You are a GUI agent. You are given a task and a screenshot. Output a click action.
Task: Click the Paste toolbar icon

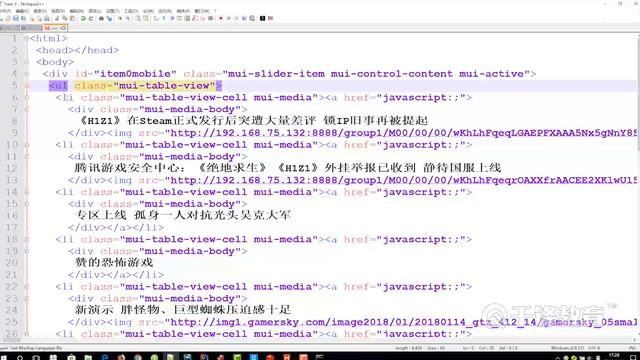point(73,18)
